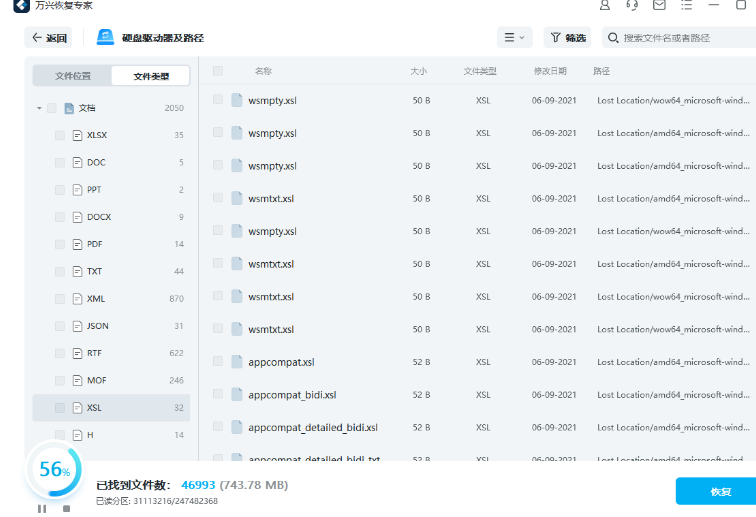Stop the scan
The height and width of the screenshot is (517, 756).
66,509
